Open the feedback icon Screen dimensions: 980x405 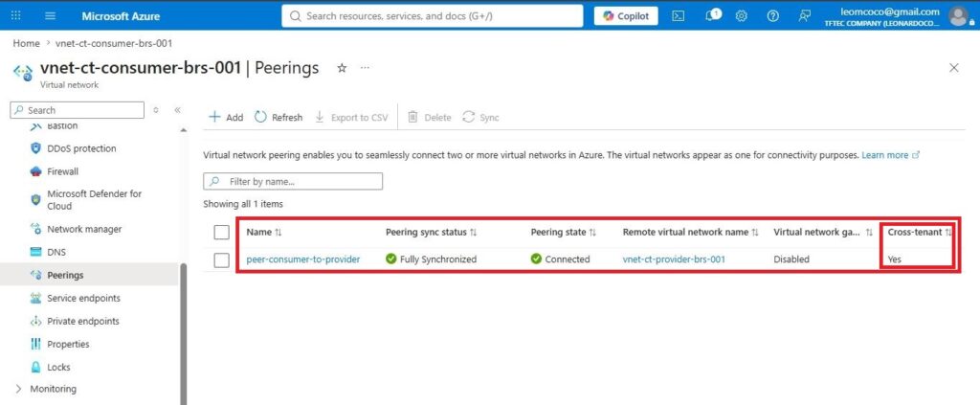coord(804,16)
